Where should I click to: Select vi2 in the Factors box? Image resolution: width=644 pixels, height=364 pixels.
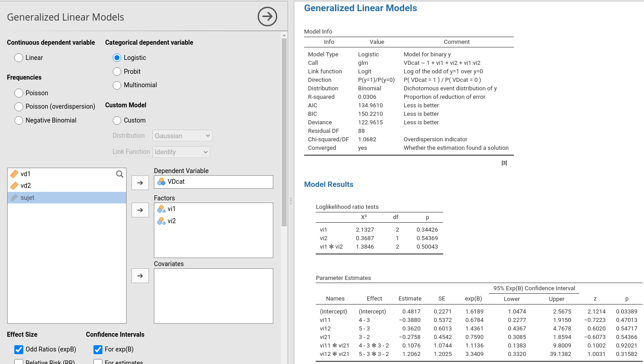pos(213,221)
